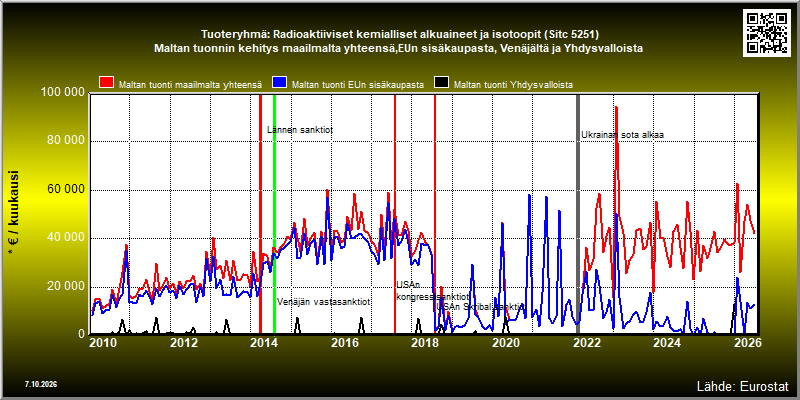Click the x-axis year 2018
This screenshot has width=800, height=400.
coord(426,343)
